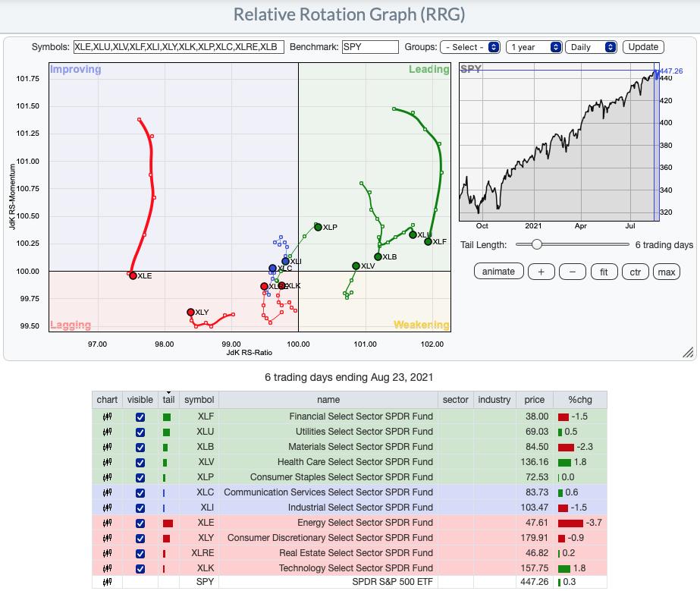Open the Groups select dropdown
The height and width of the screenshot is (591, 700).
tap(470, 47)
